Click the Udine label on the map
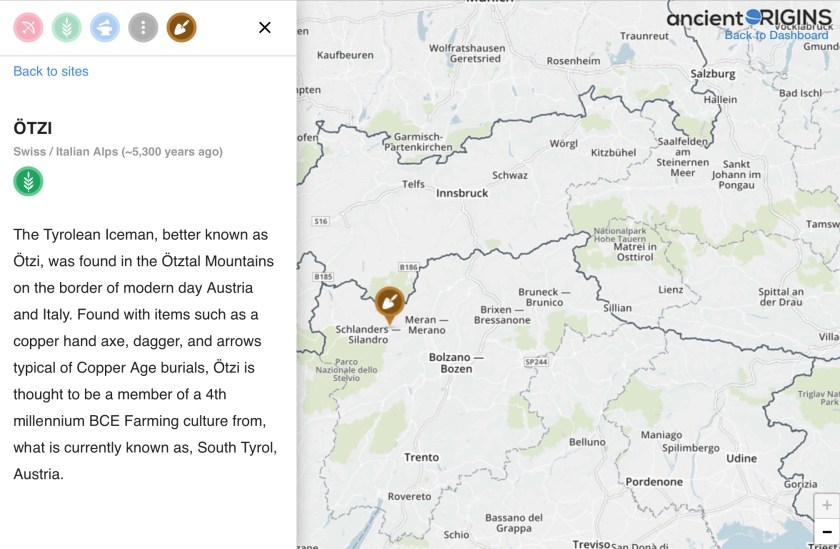 (x=741, y=458)
